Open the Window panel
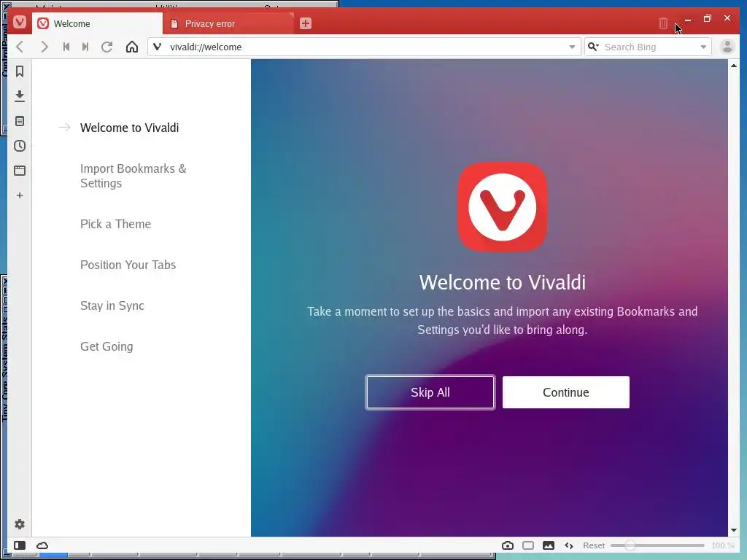The width and height of the screenshot is (747, 560). pos(20,171)
